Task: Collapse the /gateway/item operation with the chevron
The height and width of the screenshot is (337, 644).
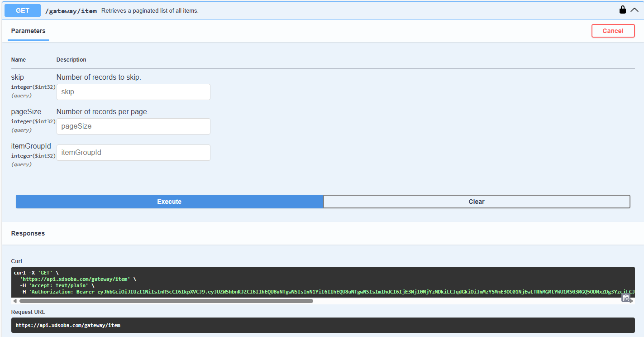Action: 634,10
